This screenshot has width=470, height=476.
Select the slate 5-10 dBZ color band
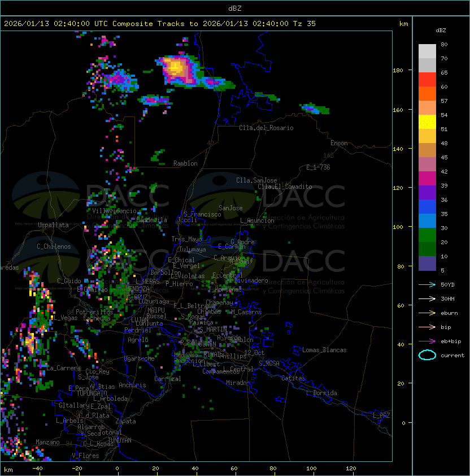[427, 263]
